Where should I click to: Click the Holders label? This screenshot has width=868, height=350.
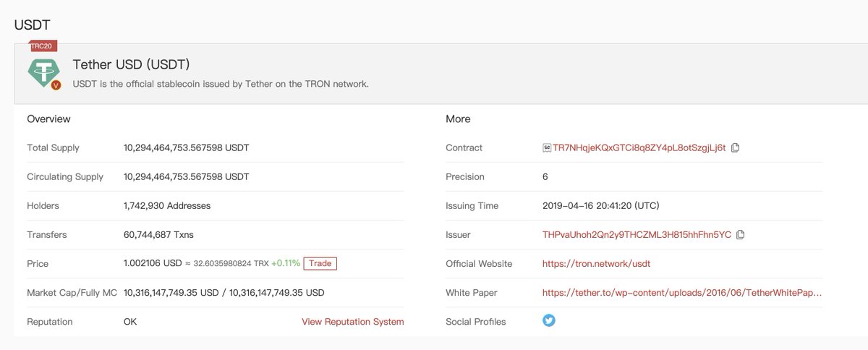43,205
